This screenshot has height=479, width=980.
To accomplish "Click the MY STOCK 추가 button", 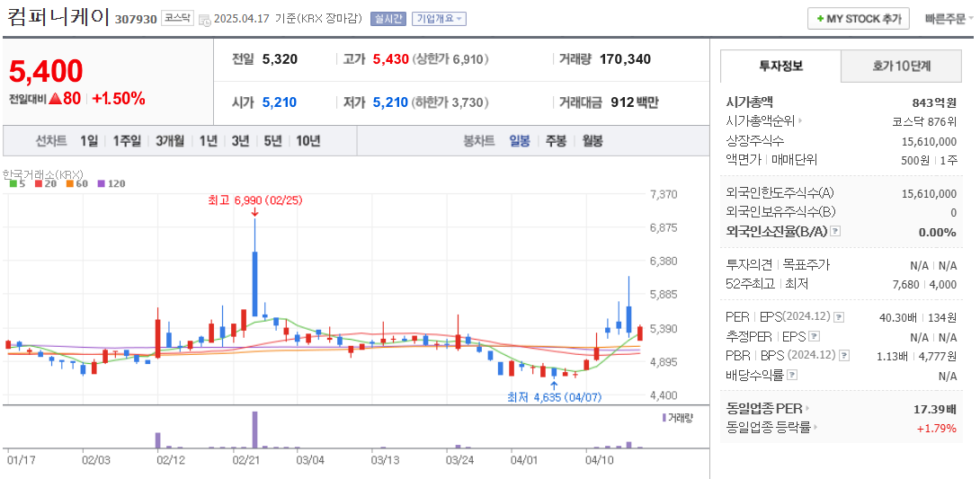I will pyautogui.click(x=858, y=19).
